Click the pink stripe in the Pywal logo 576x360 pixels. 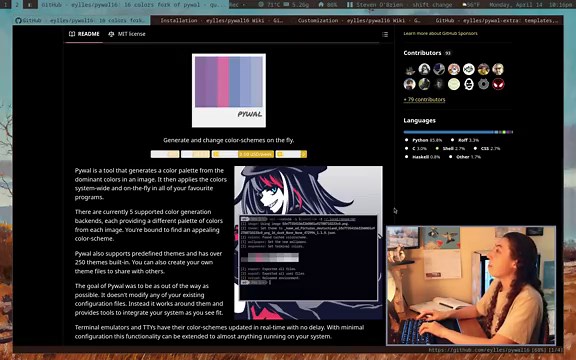tap(223, 82)
